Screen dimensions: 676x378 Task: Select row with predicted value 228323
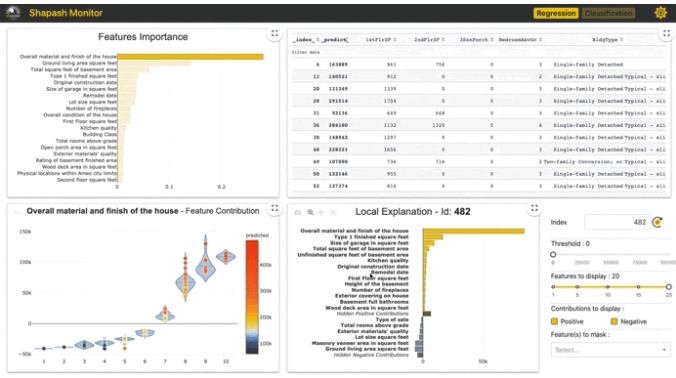479,150
